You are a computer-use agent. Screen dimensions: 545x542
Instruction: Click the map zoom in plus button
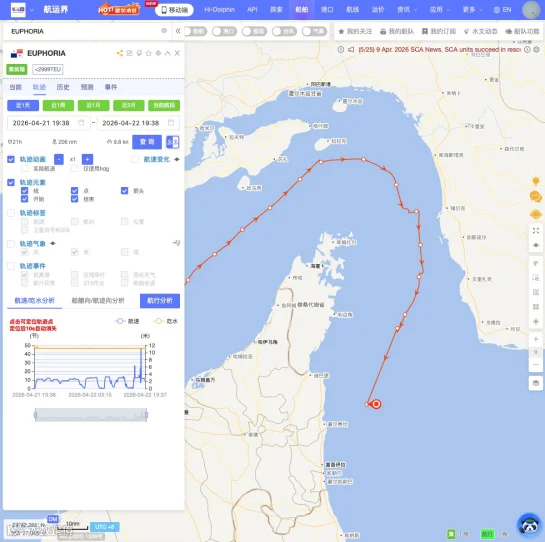coord(536,339)
